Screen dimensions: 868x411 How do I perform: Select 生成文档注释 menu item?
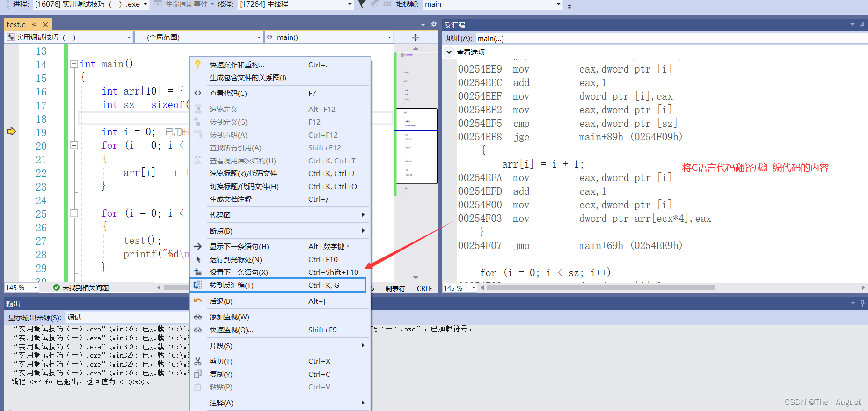[x=280, y=199]
